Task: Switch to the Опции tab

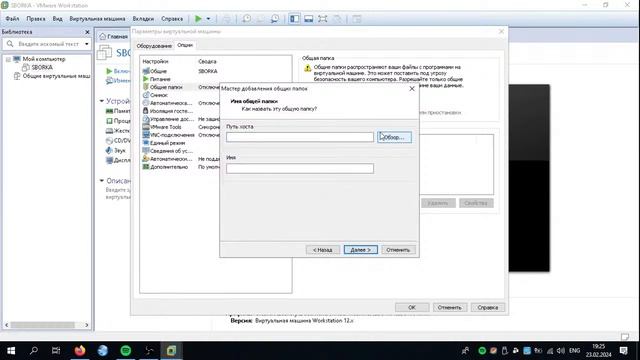Action: [185, 45]
